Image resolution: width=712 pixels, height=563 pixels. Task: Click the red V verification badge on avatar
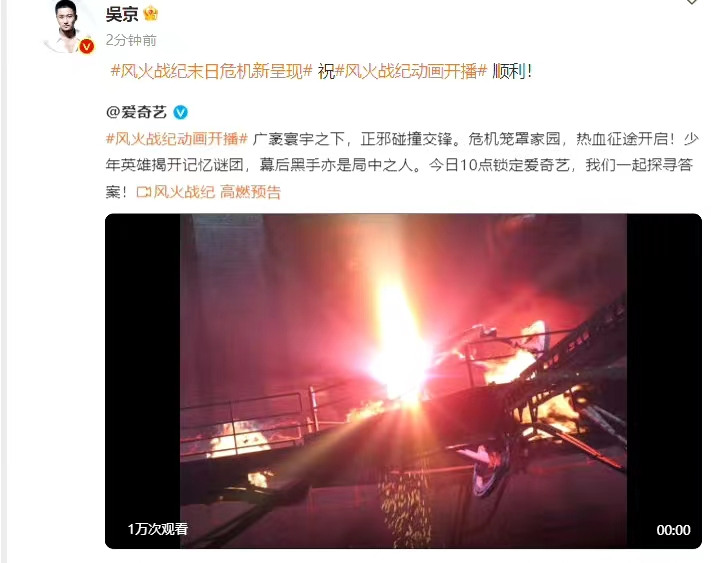click(86, 46)
